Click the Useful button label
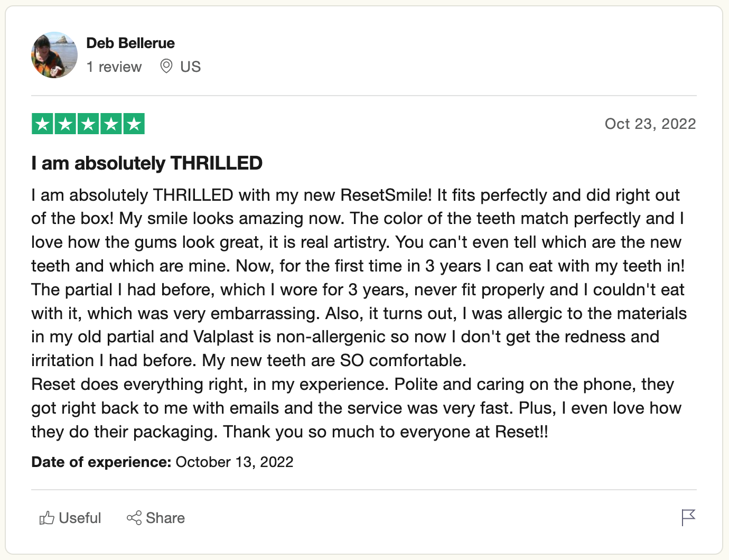 coord(80,518)
